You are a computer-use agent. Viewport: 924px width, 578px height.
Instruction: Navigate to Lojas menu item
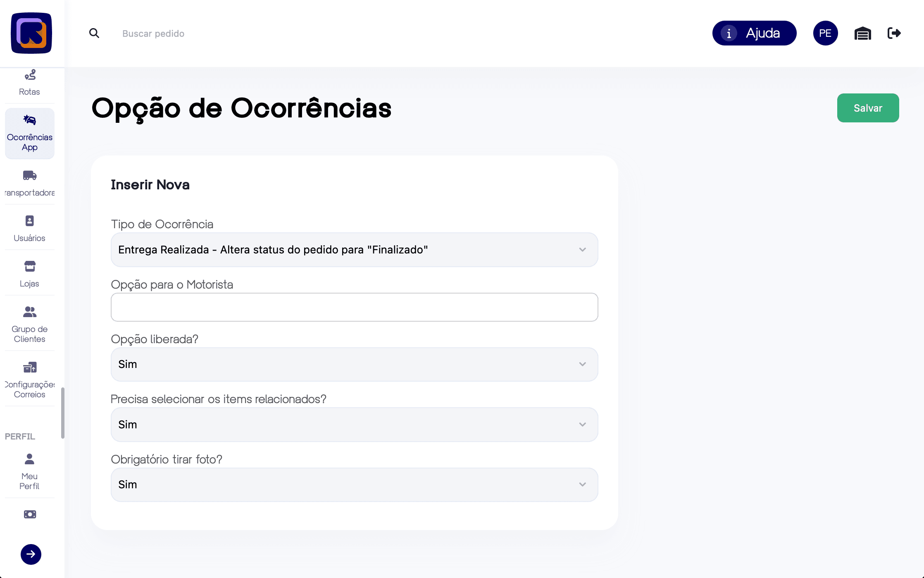29,273
